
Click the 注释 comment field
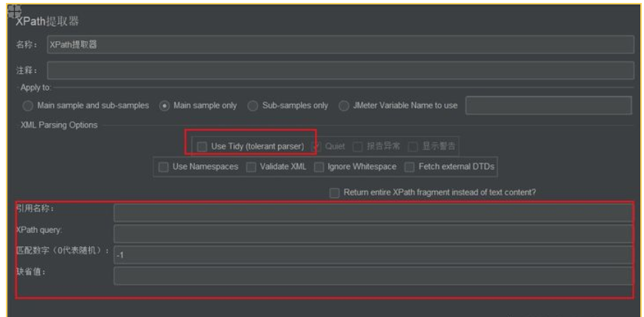click(341, 70)
